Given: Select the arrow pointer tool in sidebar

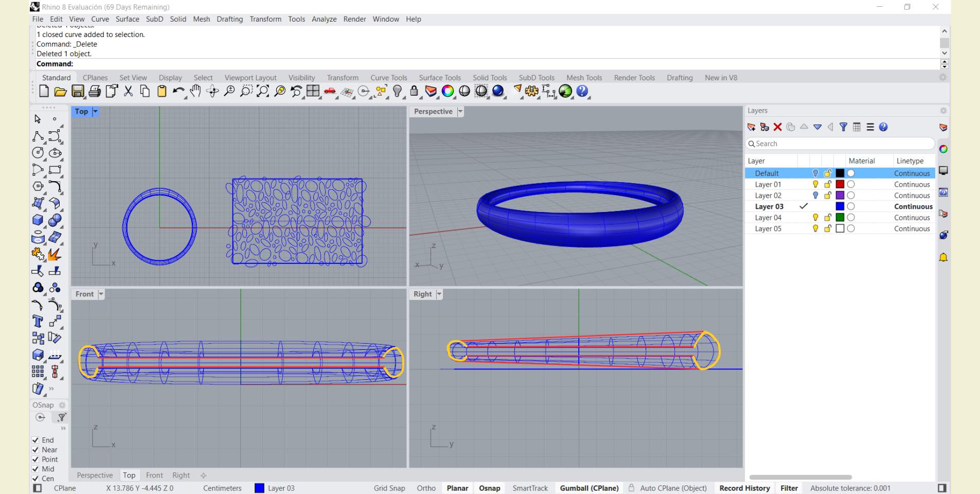Looking at the screenshot, I should tap(38, 119).
